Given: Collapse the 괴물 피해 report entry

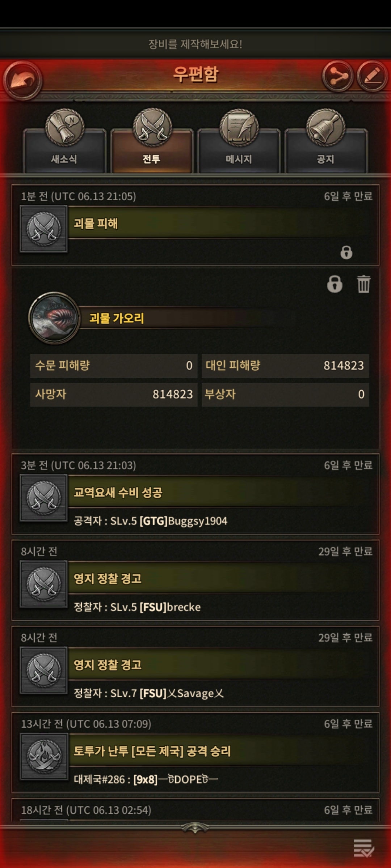Looking at the screenshot, I should [x=195, y=225].
